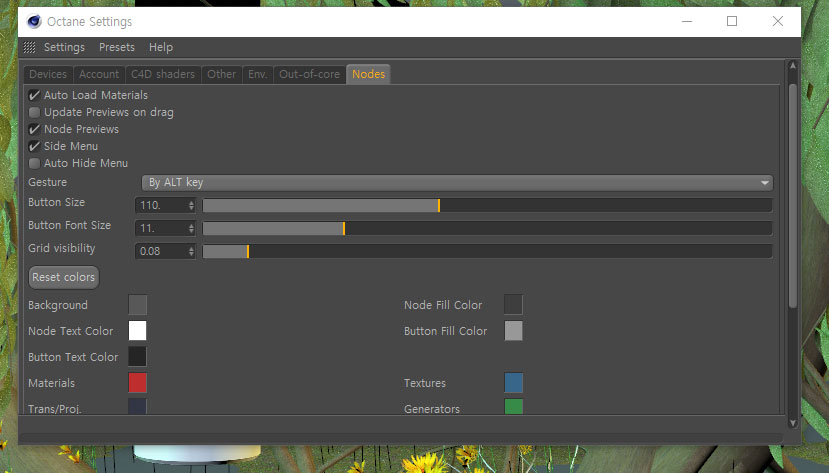Screen dimensions: 829x473
Task: Open the Button Text Color swatch
Action: point(137,357)
